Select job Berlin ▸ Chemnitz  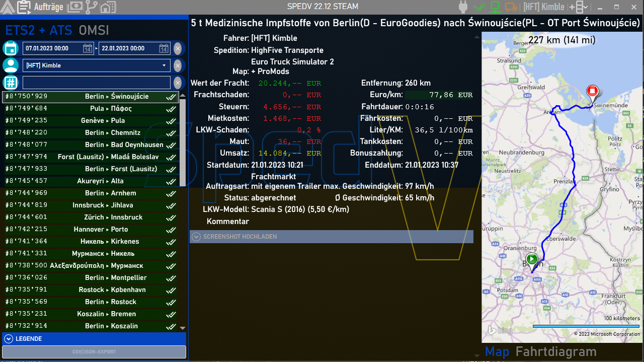click(91, 133)
